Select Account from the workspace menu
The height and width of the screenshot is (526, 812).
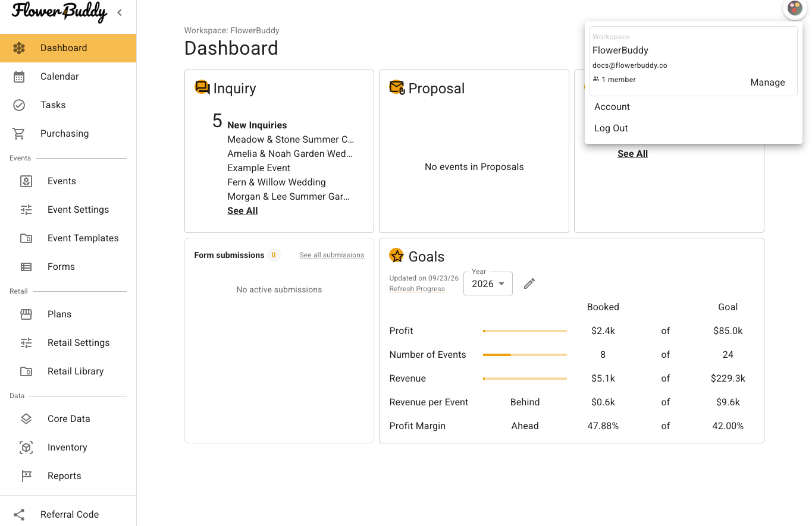tap(694, 107)
